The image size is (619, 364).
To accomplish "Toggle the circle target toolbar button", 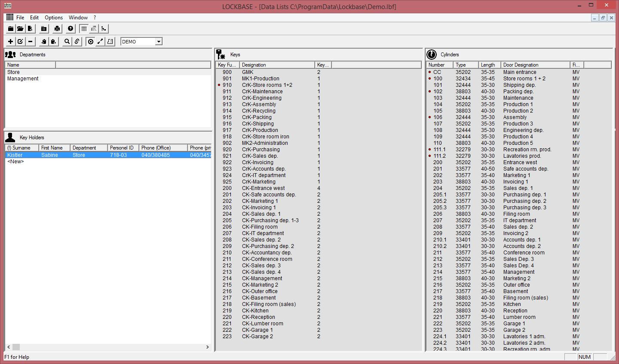I will 90,42.
